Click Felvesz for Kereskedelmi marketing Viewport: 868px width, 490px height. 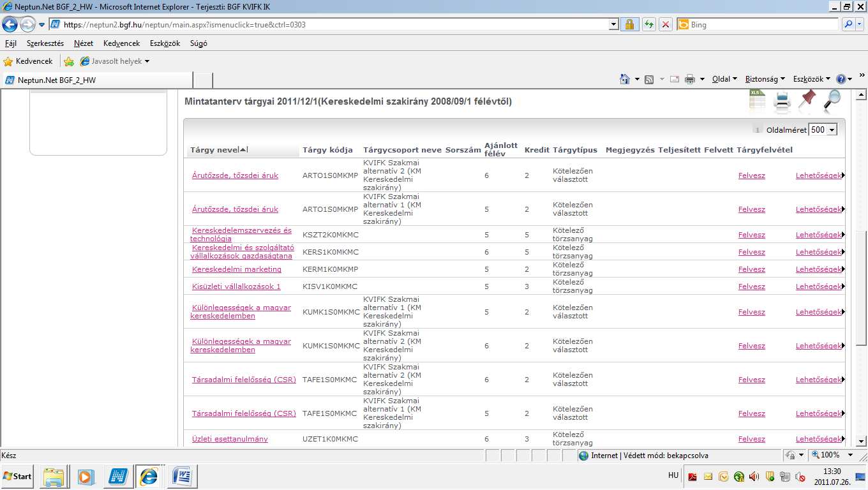point(752,269)
